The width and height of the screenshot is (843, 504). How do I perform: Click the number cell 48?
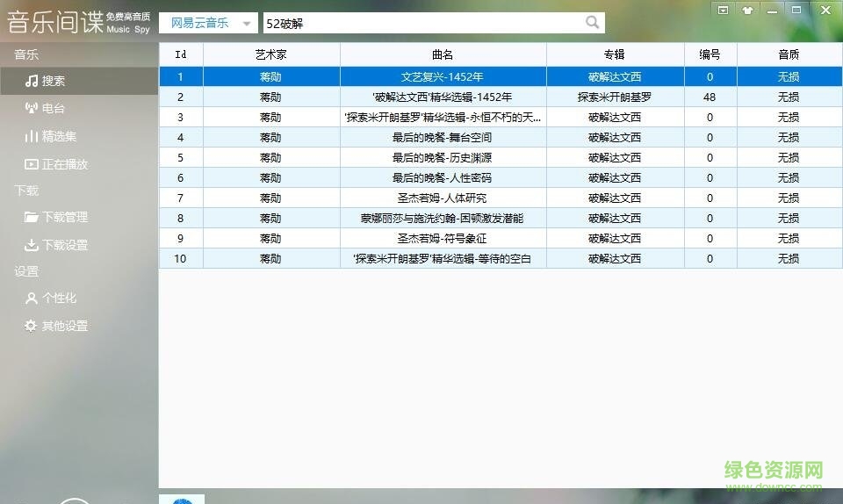point(710,97)
